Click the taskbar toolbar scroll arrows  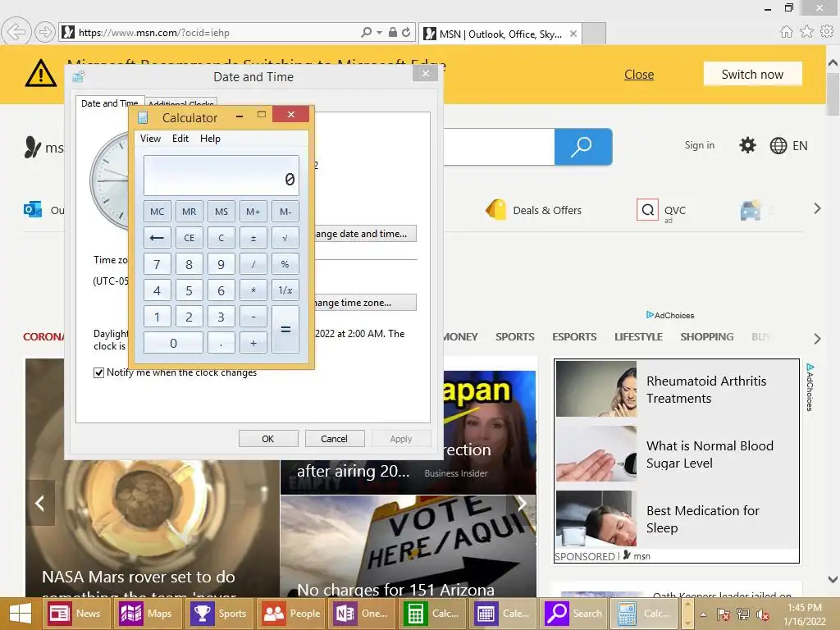pos(687,614)
